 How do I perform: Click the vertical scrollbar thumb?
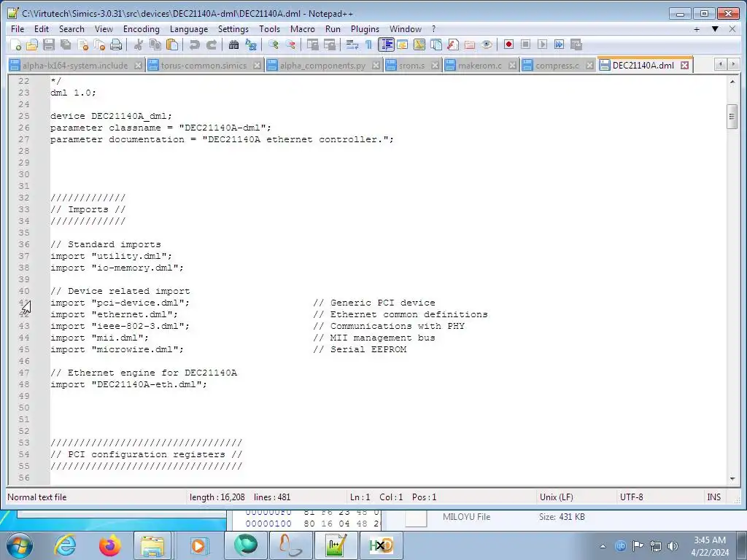[732, 117]
